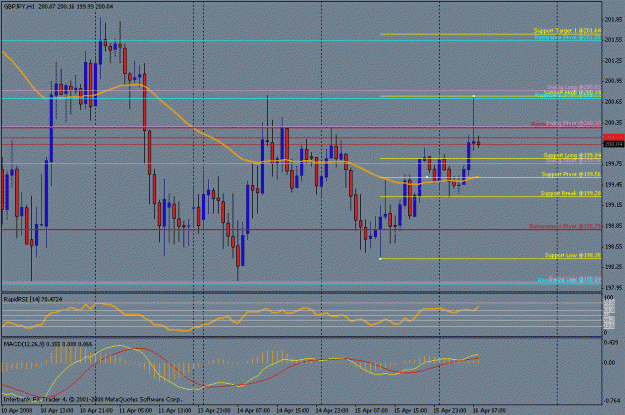Click the 199.75 price scale value
This screenshot has width=625, height=415.
click(x=613, y=163)
